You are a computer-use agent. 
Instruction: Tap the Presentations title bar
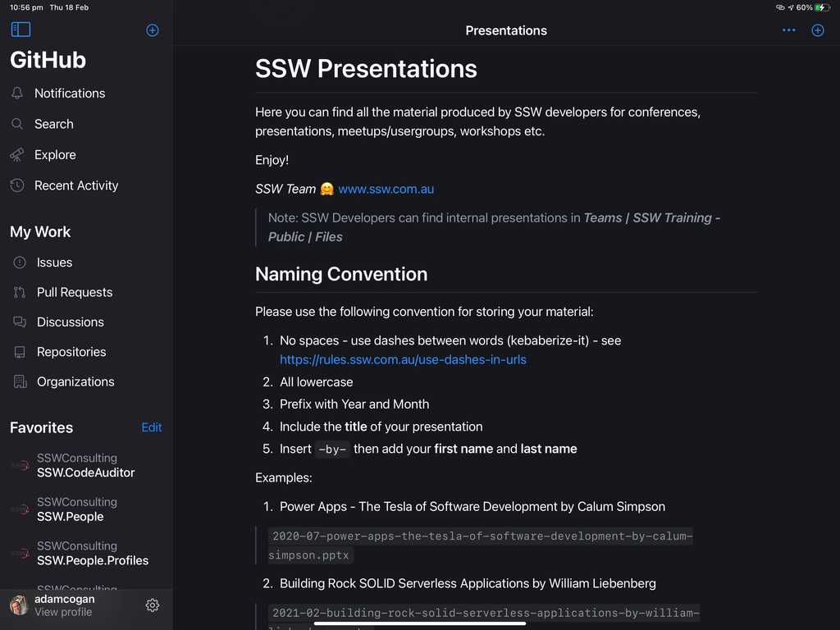(506, 30)
